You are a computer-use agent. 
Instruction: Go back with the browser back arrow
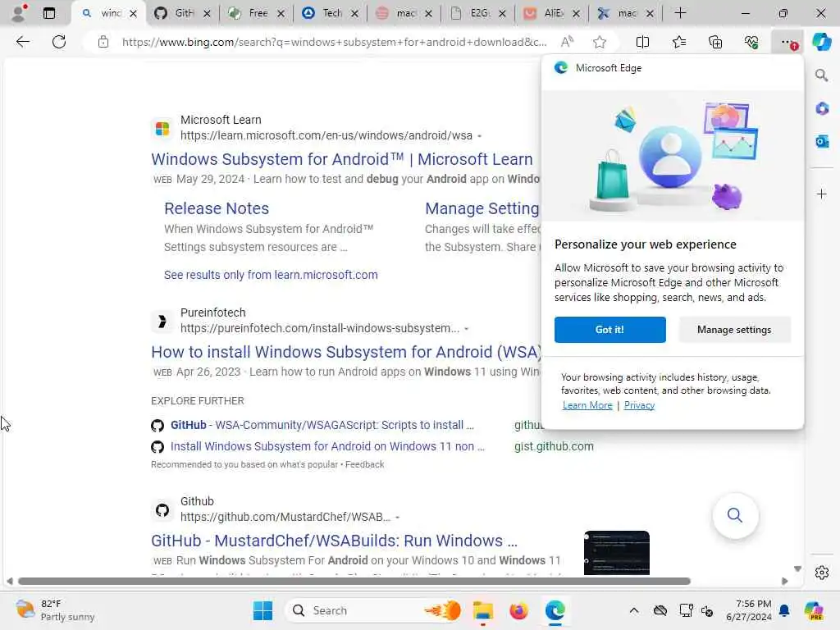(x=23, y=42)
